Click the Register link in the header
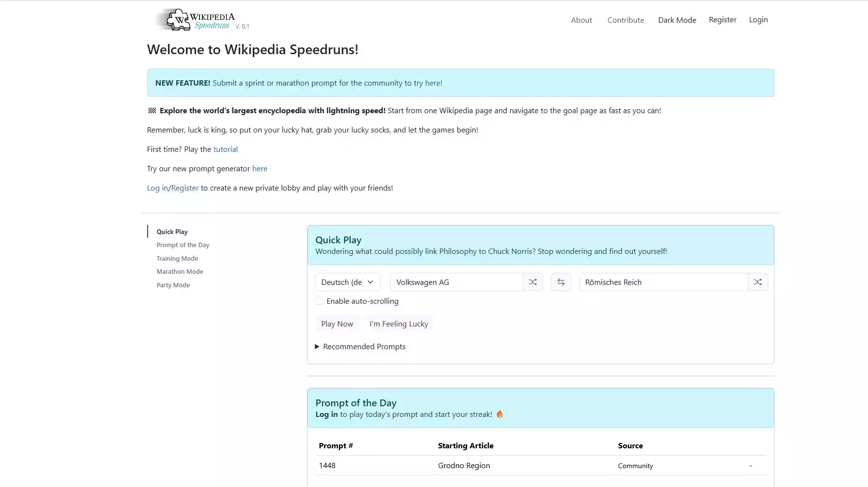 (x=722, y=20)
